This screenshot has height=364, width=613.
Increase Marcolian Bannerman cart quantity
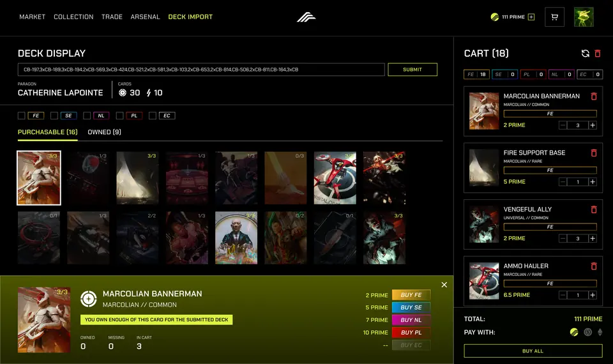pyautogui.click(x=593, y=125)
